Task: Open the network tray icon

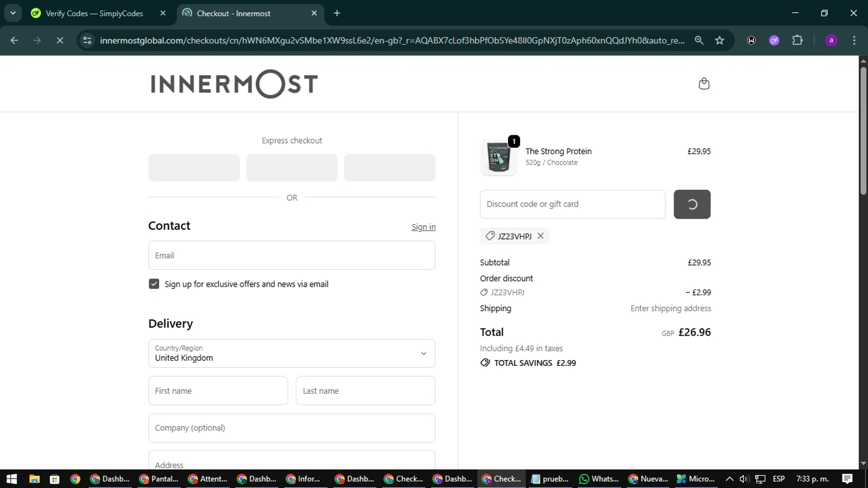Action: coord(760,479)
